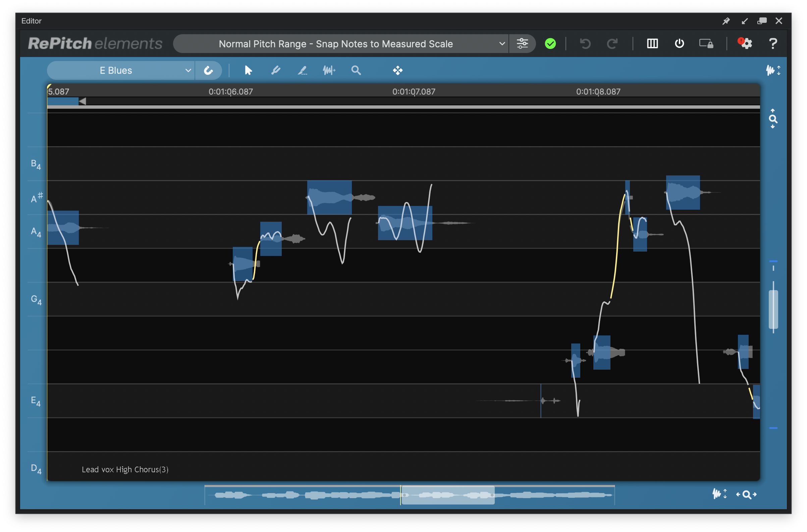Open the E Blues scale dropdown
The height and width of the screenshot is (532, 807).
121,70
